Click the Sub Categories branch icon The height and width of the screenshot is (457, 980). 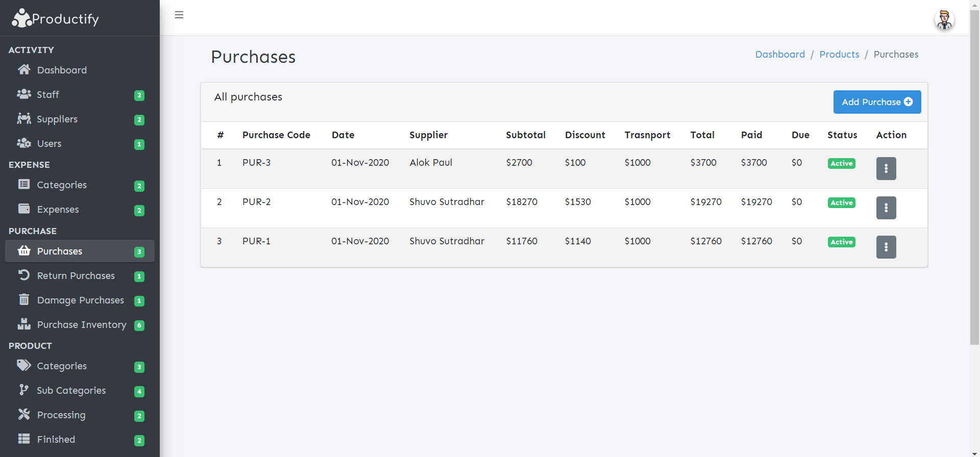[24, 390]
